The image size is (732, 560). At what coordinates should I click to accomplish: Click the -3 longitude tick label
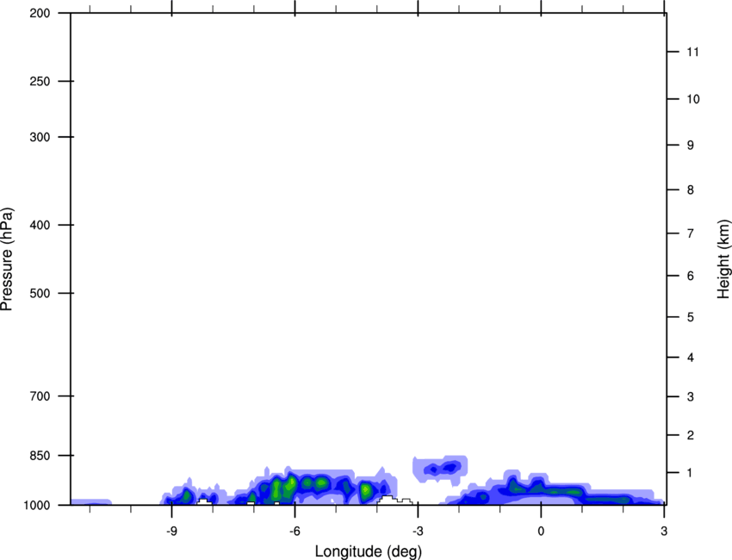pos(418,531)
